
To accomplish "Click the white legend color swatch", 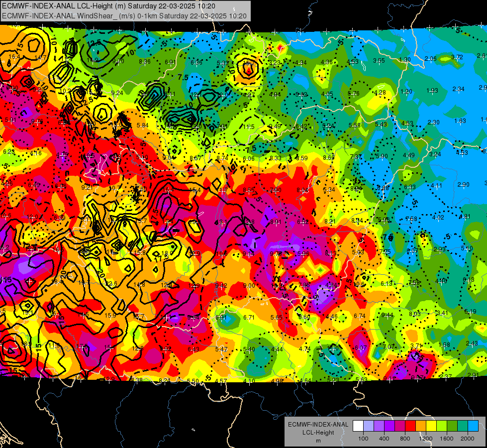I will click(358, 426).
